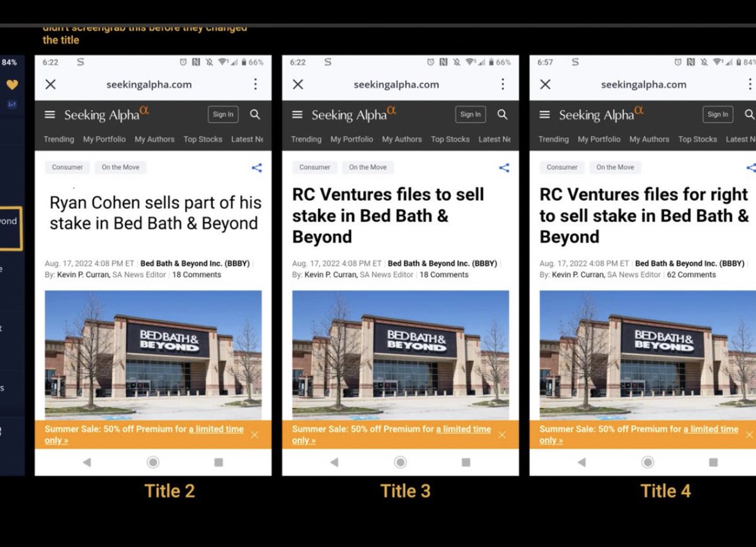
Task: Open browser overflow menu in Title 2 screenshot
Action: [x=255, y=84]
